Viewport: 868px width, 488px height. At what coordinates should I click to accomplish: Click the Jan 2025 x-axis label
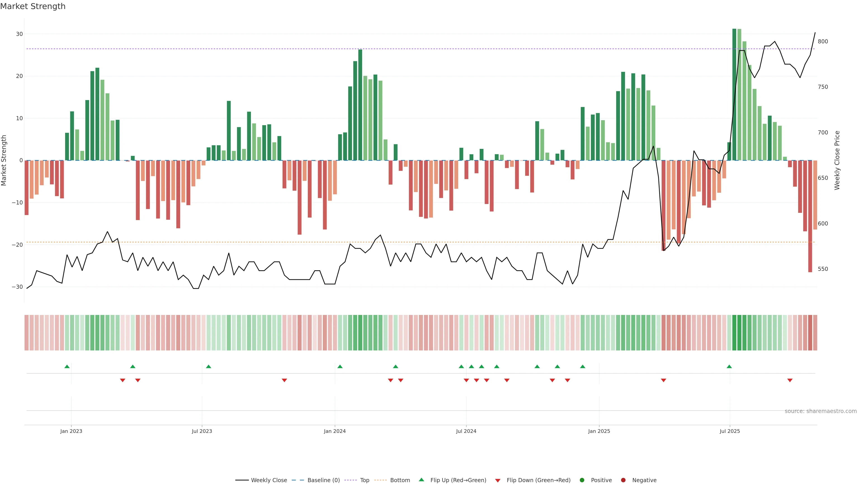(599, 431)
